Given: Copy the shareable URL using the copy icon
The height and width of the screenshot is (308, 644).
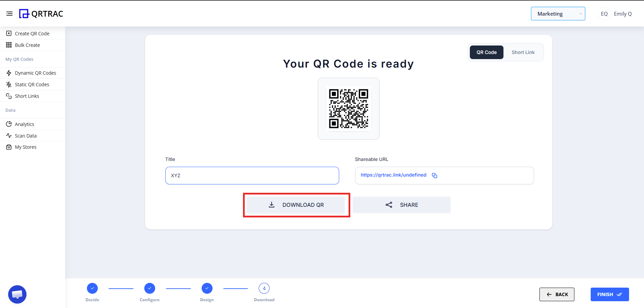Looking at the screenshot, I should click(x=435, y=175).
